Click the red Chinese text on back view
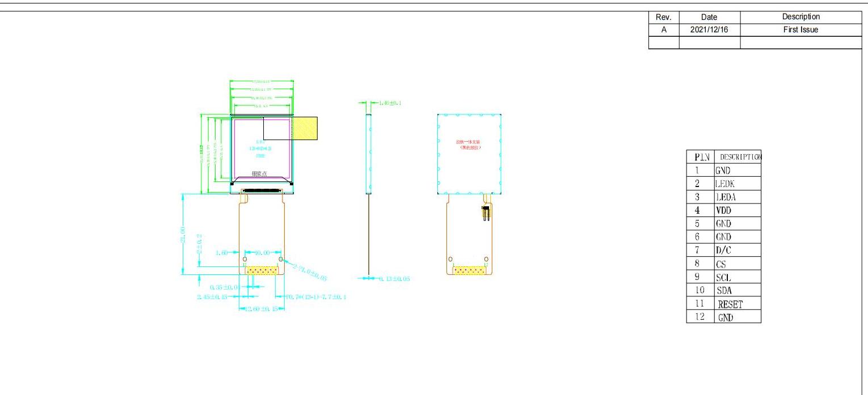 point(469,145)
